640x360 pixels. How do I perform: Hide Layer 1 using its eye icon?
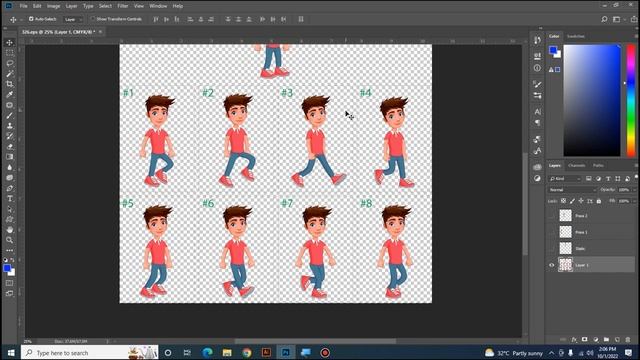551,265
